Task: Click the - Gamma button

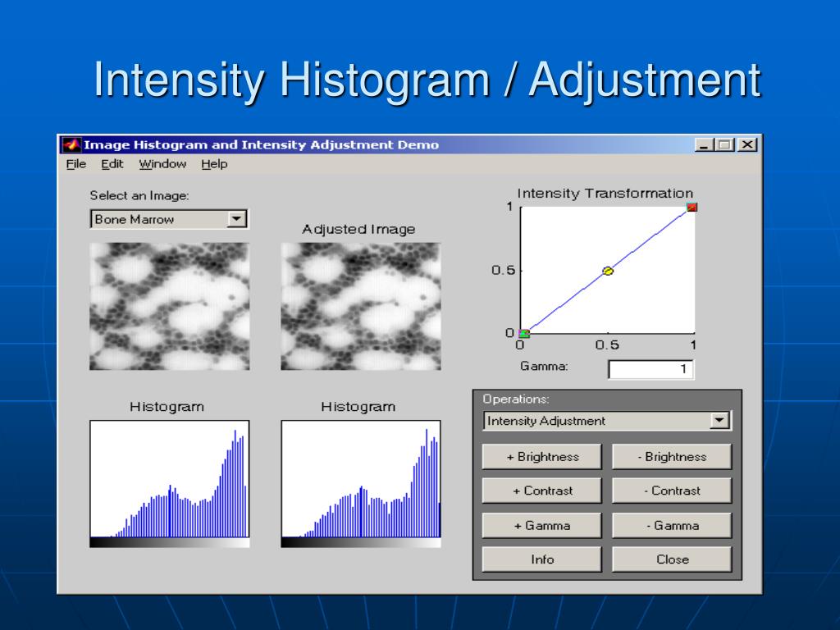Action: click(x=672, y=526)
